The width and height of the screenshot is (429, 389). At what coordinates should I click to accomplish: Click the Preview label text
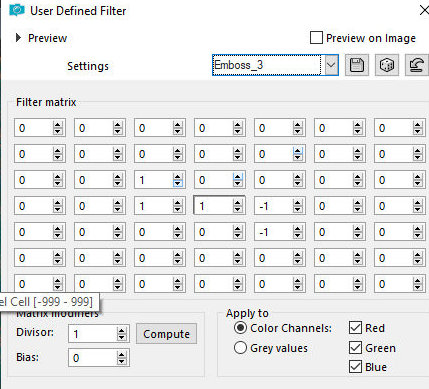[48, 38]
